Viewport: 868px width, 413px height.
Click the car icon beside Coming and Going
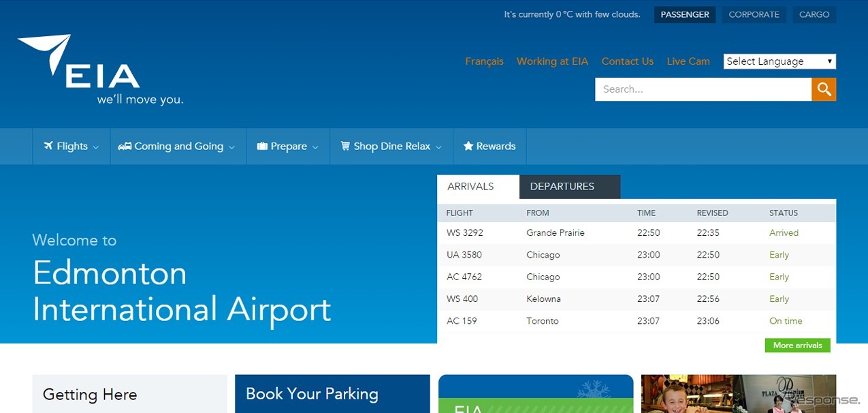(125, 146)
